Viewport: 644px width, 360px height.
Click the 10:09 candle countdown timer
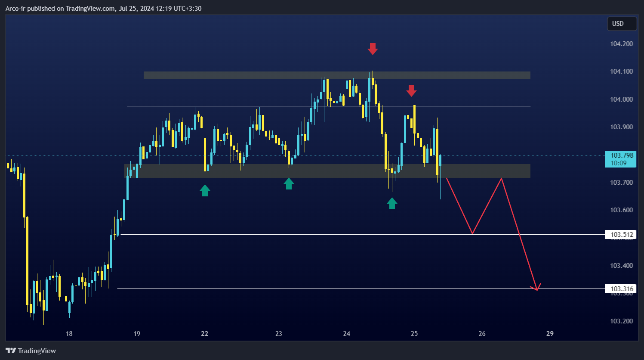click(x=618, y=163)
